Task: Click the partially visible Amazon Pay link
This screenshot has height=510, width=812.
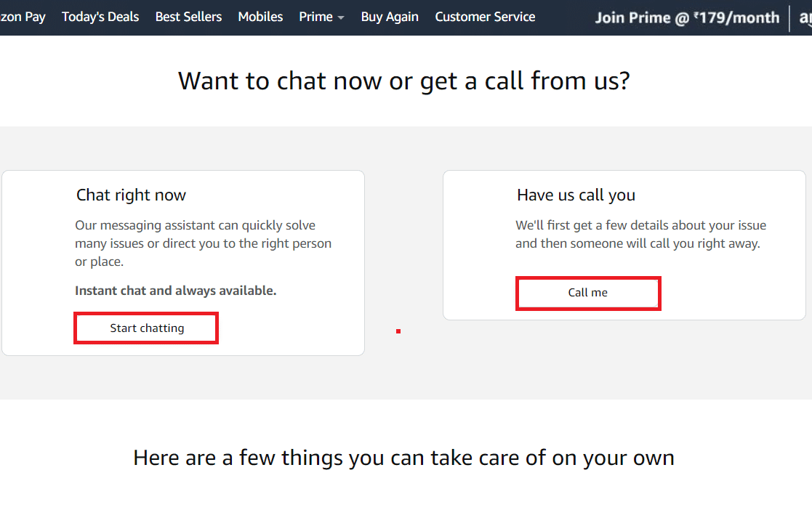Action: point(23,17)
